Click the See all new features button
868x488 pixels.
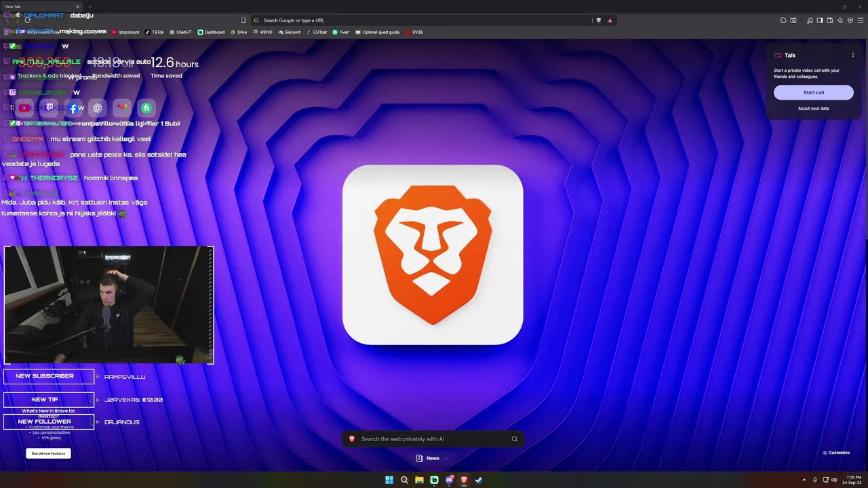pos(48,453)
